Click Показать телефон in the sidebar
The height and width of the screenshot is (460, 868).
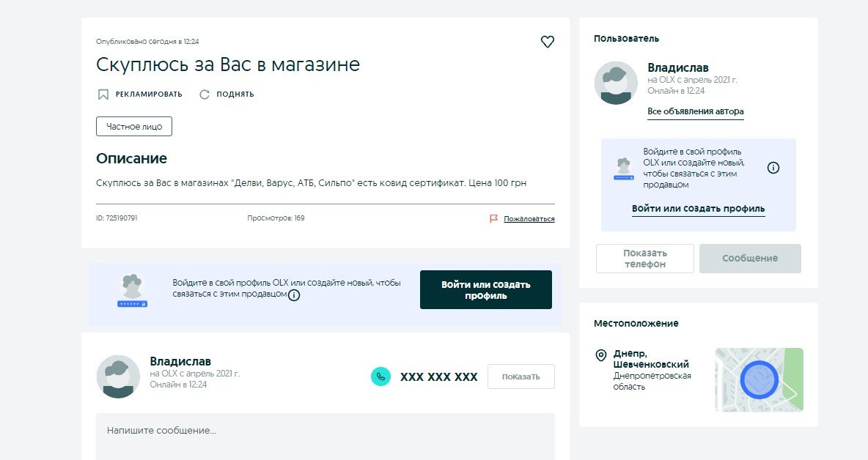pos(644,258)
